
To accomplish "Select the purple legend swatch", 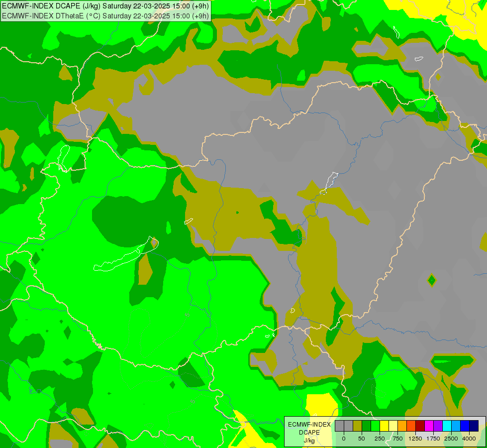I will pyautogui.click(x=438, y=426).
